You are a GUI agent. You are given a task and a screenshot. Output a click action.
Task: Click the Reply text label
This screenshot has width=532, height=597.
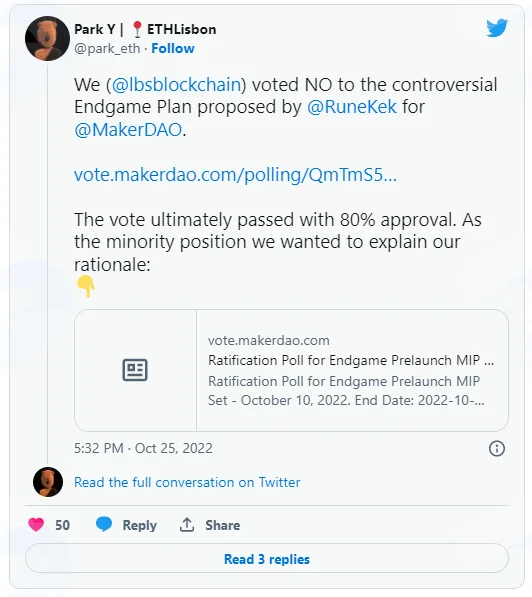(139, 525)
